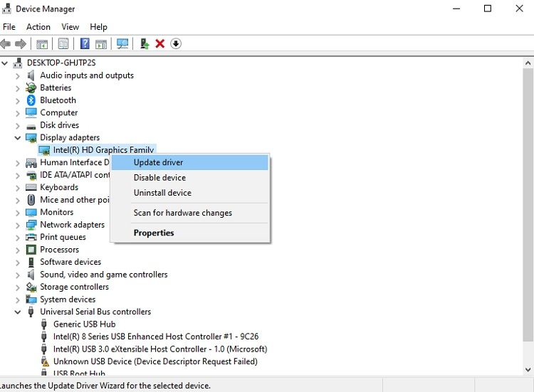Click the scan for hardware changes monitor icon
This screenshot has width=534, height=392.
click(122, 44)
